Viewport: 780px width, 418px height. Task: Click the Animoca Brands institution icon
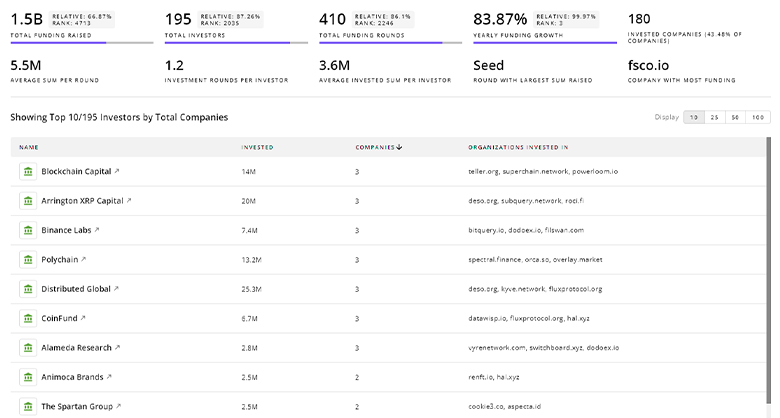(x=28, y=377)
